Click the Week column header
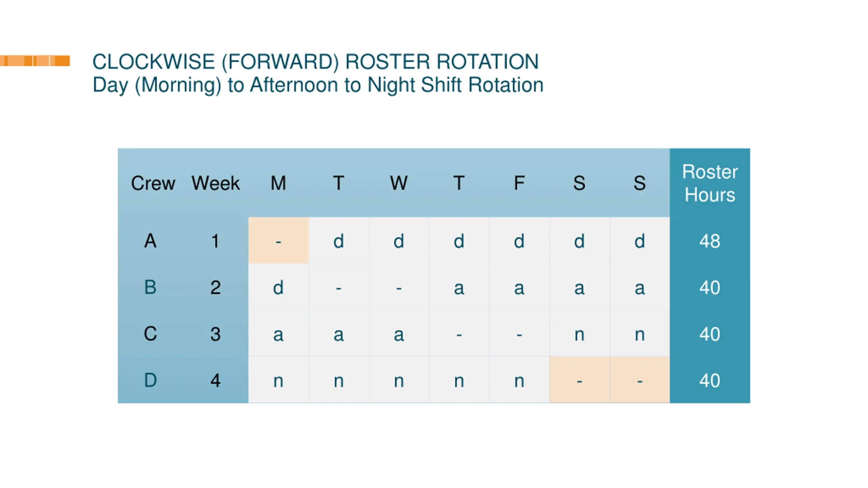The image size is (868, 488). [216, 183]
